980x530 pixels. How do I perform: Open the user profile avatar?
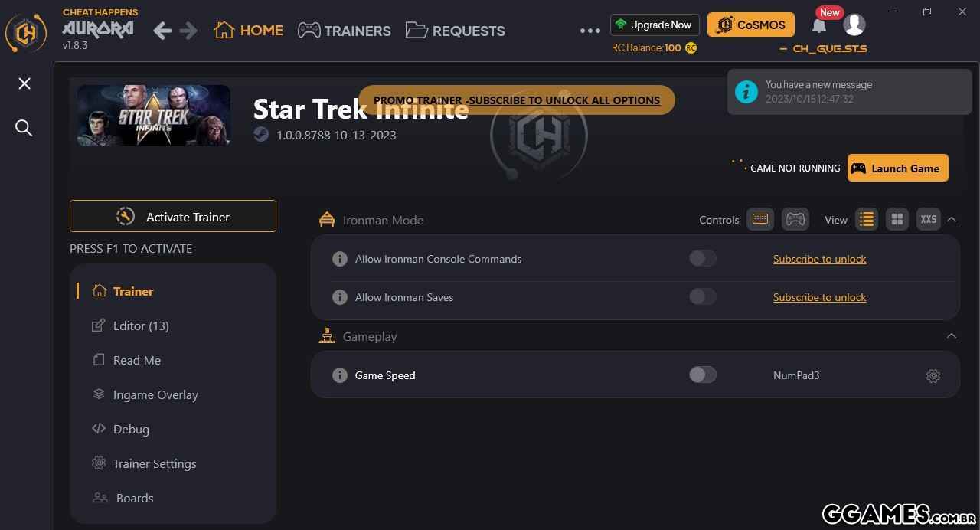click(854, 25)
